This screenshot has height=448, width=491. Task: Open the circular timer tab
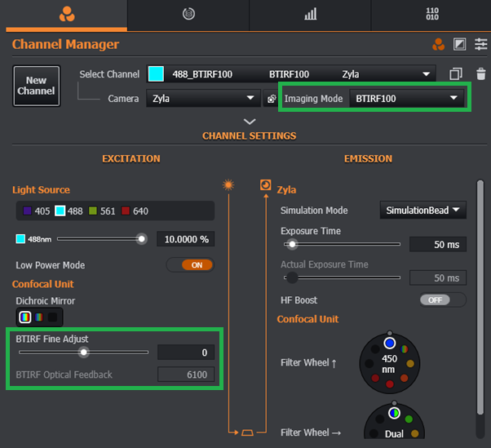point(188,14)
